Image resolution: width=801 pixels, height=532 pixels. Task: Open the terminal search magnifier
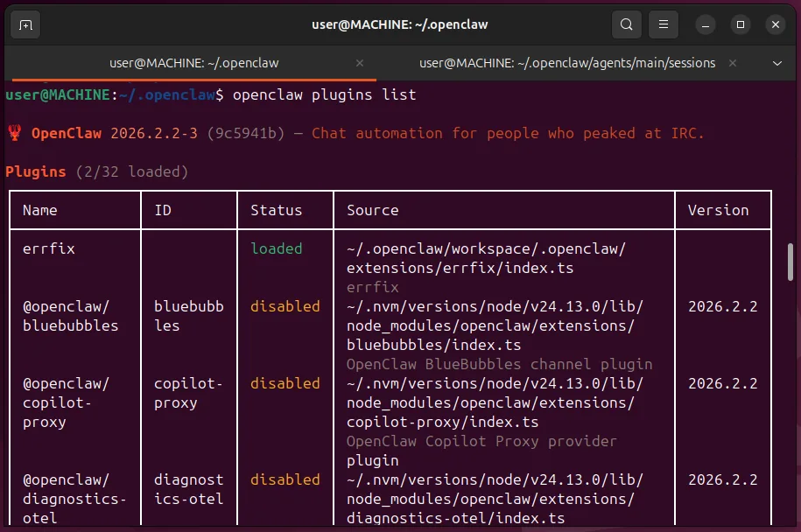point(626,24)
